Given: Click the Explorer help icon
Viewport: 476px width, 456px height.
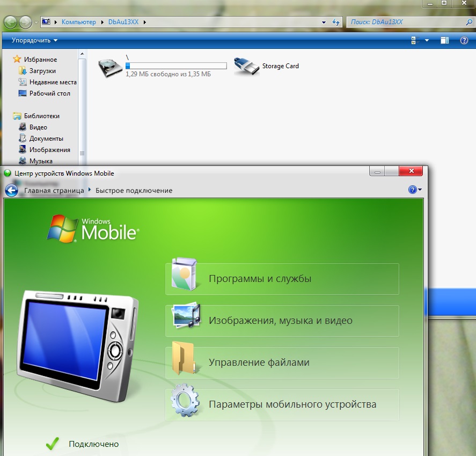Looking at the screenshot, I should 464,40.
